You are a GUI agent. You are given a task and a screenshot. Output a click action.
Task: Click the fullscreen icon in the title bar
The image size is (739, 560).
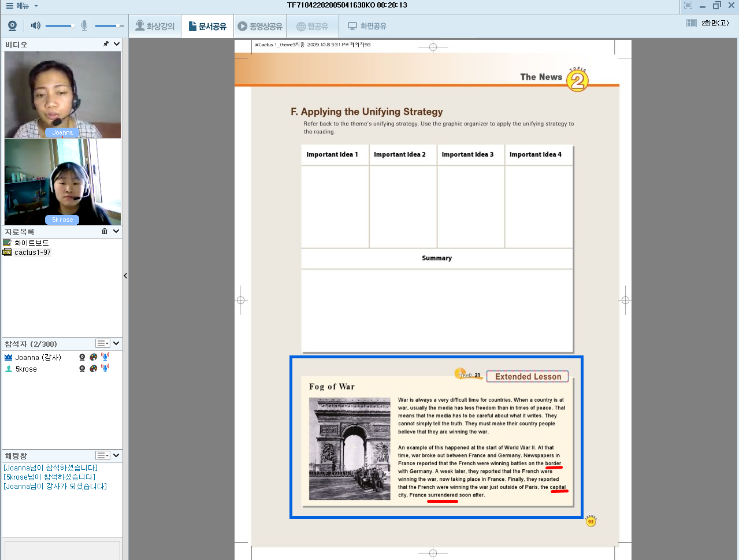(688, 6)
